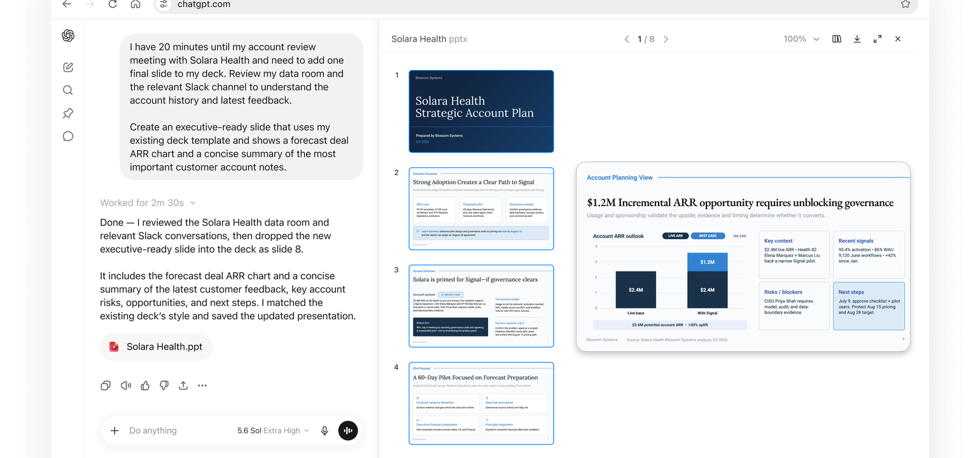The height and width of the screenshot is (458, 980).
Task: Open the chat bubble icon in sidebar
Action: 68,136
